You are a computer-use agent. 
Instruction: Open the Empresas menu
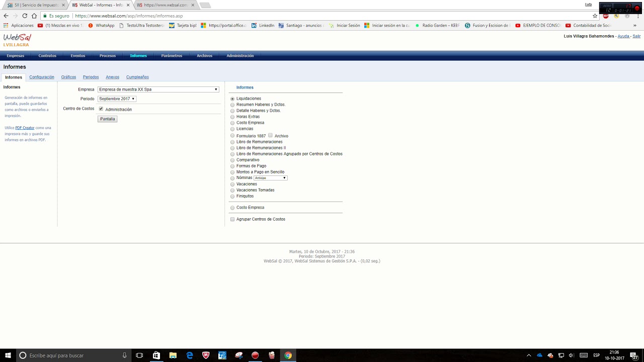pos(16,56)
